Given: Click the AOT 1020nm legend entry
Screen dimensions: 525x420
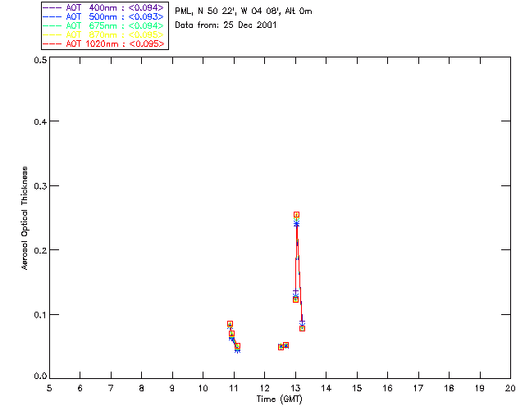Looking at the screenshot, I should click(103, 43).
